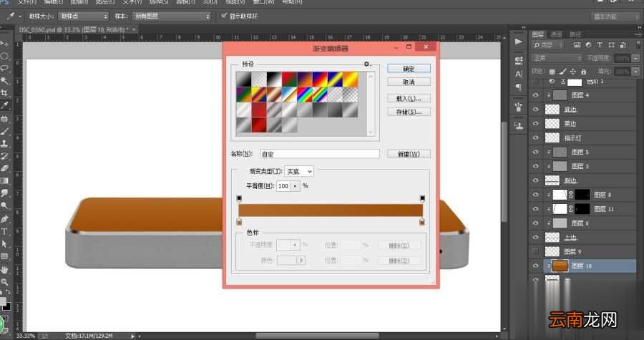Screen dimensions: 644x340
Task: Hide layer 图层 3 visibility eye
Action: point(535,166)
